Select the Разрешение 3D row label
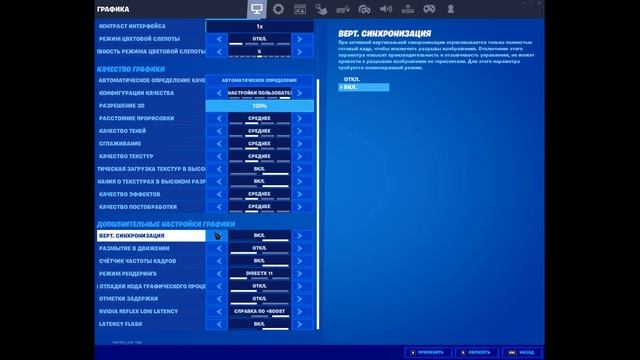Viewport: 640px width, 360px height. (122, 106)
